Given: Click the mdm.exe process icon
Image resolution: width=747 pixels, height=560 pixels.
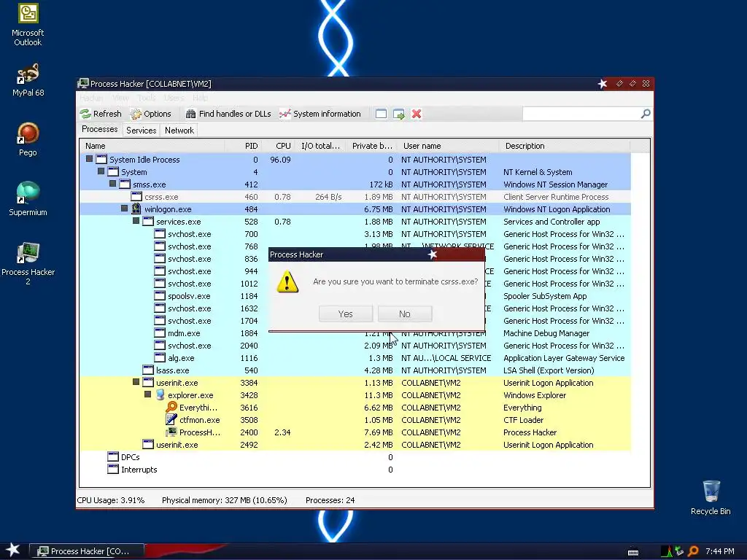Looking at the screenshot, I should coord(160,332).
